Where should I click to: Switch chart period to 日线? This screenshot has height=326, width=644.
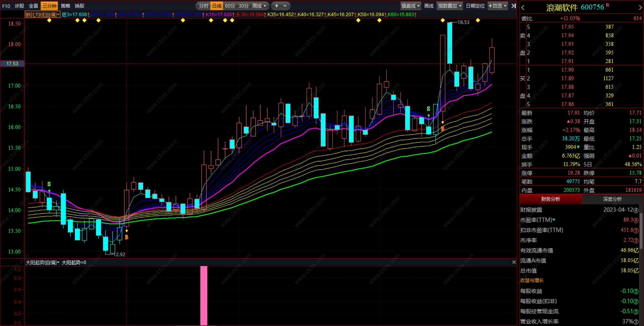(217, 6)
